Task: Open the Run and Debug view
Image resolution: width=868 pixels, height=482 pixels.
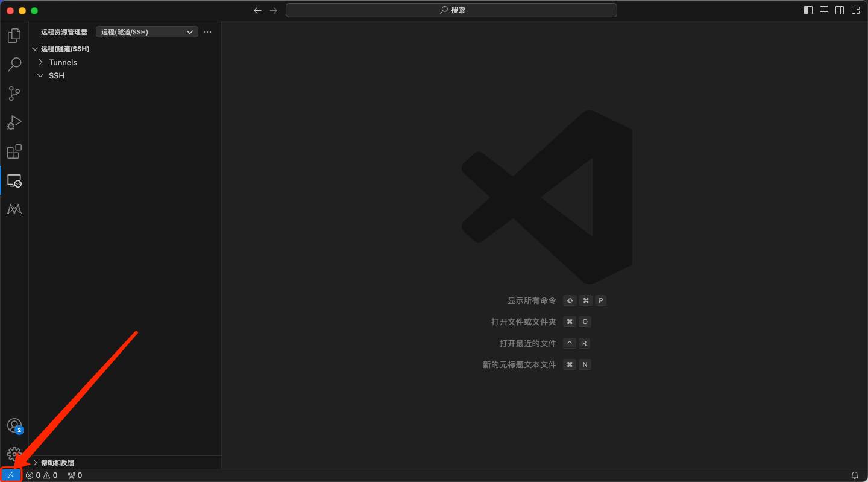Action: pos(14,122)
